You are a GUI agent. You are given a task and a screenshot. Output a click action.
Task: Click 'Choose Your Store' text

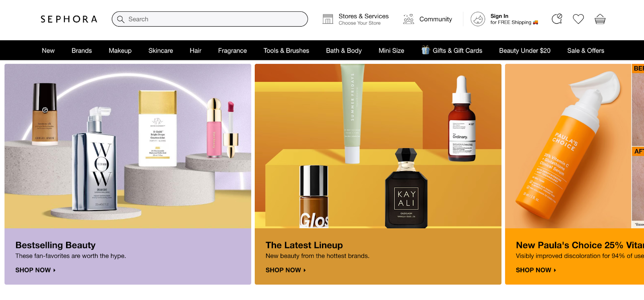359,23
